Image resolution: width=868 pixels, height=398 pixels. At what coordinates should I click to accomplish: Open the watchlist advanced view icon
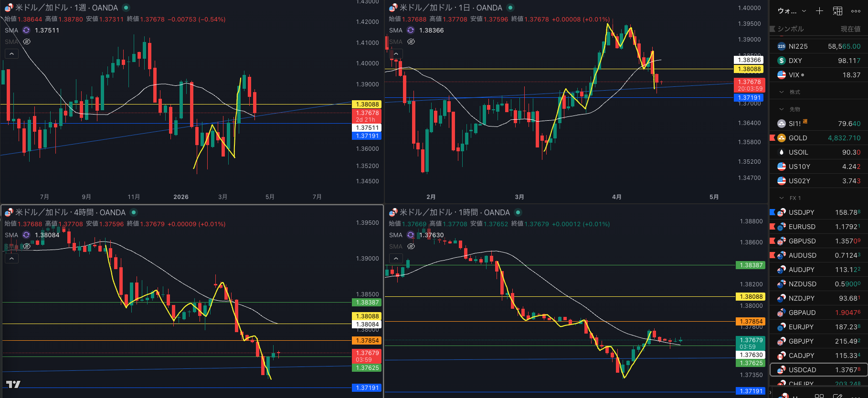837,11
